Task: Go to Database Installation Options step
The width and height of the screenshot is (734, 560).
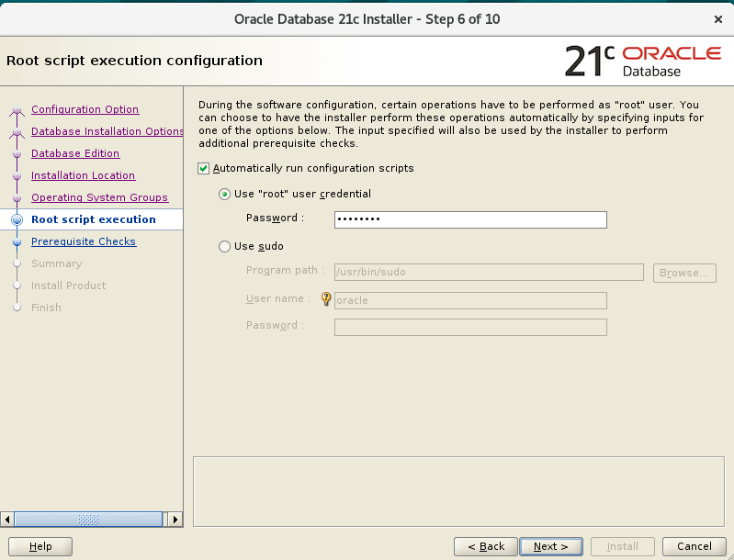Action: click(x=107, y=131)
